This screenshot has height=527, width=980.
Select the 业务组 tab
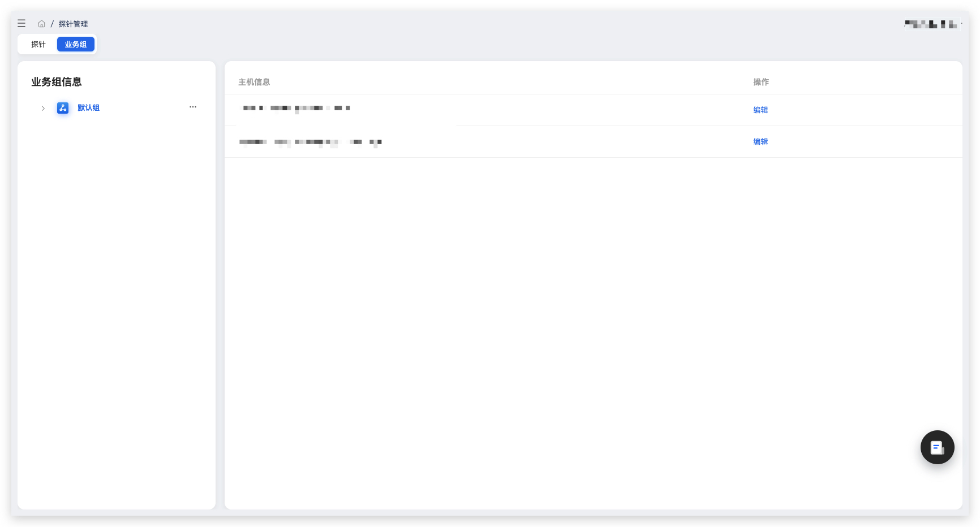76,44
